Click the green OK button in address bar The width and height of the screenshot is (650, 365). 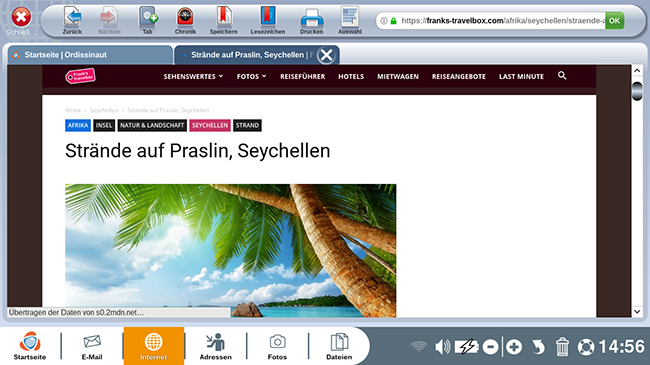pos(614,21)
